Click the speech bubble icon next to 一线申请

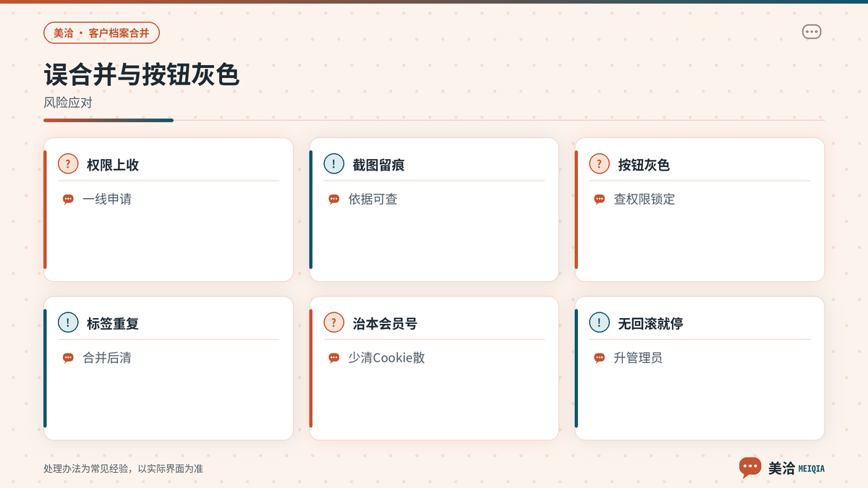[68, 200]
